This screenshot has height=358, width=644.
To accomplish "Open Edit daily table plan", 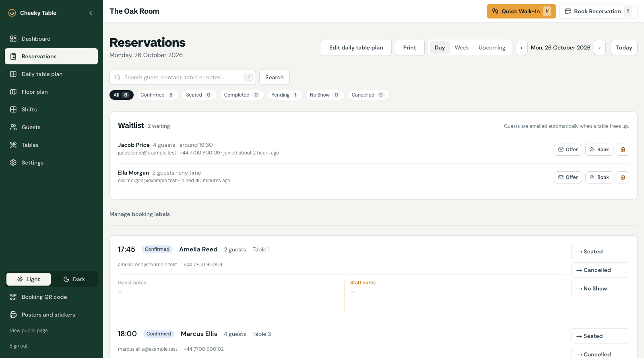I will (x=356, y=47).
